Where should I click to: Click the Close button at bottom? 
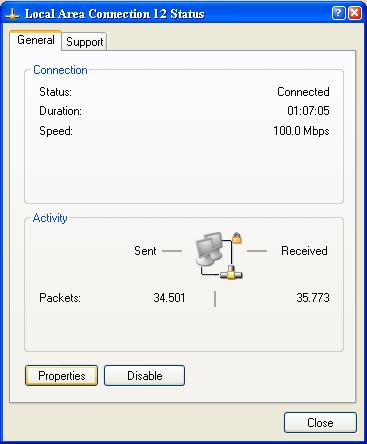point(320,423)
